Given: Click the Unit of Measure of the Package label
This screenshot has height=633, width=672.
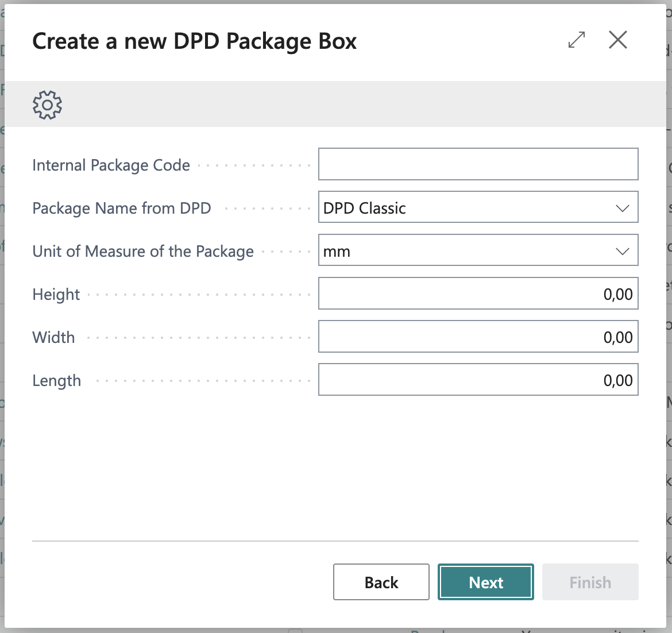Looking at the screenshot, I should tap(143, 252).
